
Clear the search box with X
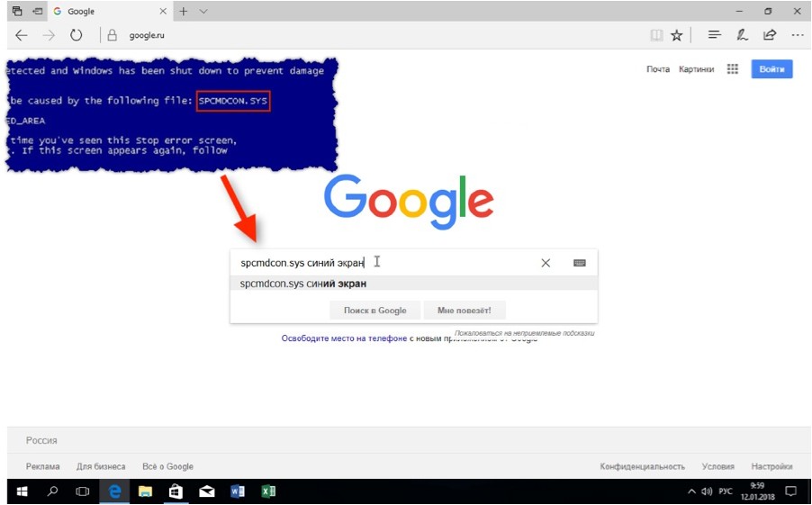tap(546, 263)
